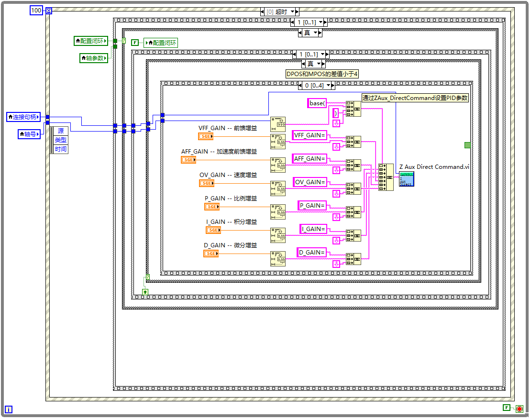The image size is (531, 420).
Task: Click the 'DPOS和MPOS的差值小于4' comment label
Action: (322, 74)
